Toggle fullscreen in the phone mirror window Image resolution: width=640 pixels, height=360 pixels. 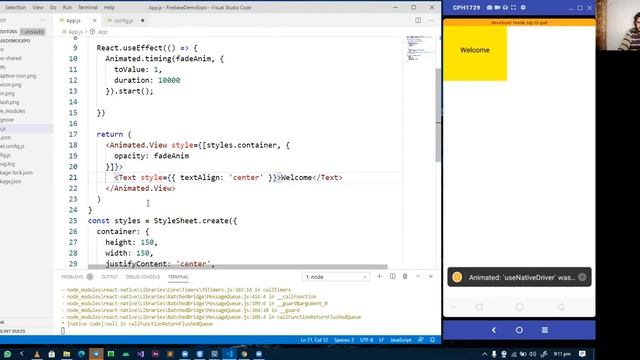click(x=513, y=7)
